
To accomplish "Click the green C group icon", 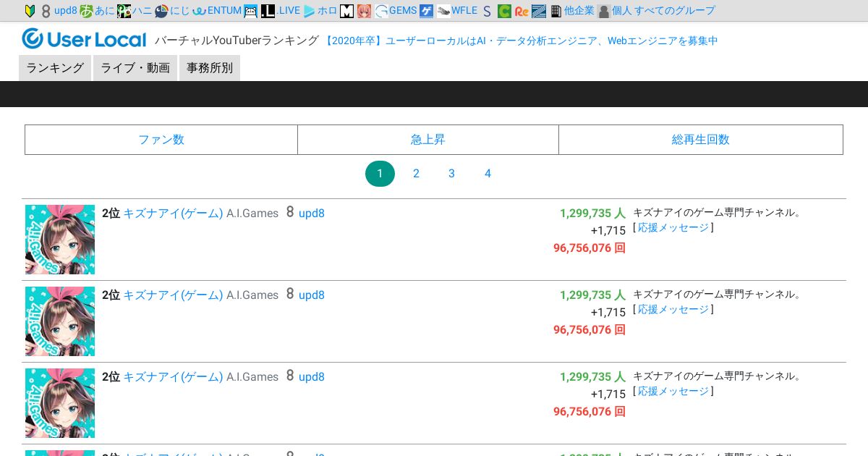I will tap(504, 11).
